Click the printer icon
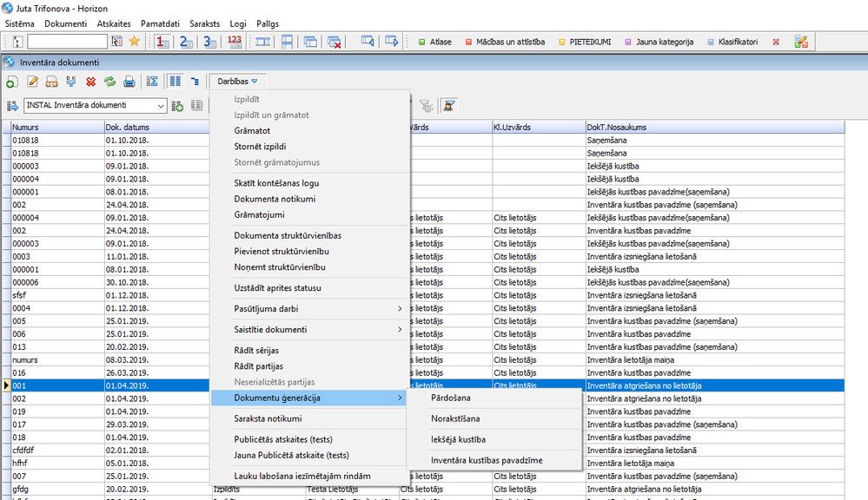 [129, 82]
